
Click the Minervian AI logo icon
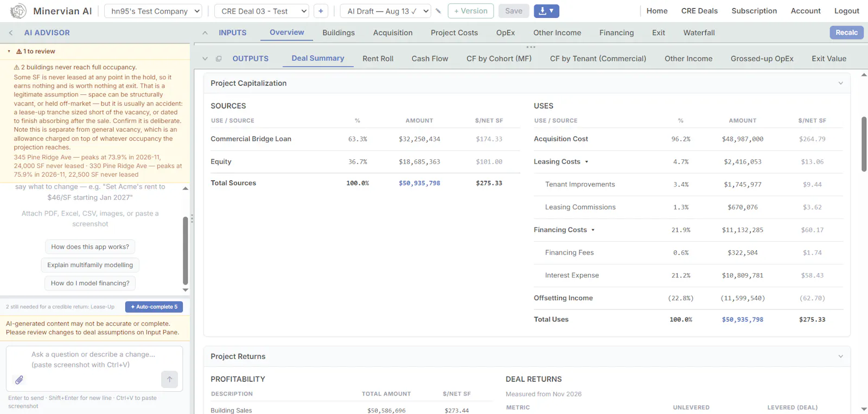[18, 11]
